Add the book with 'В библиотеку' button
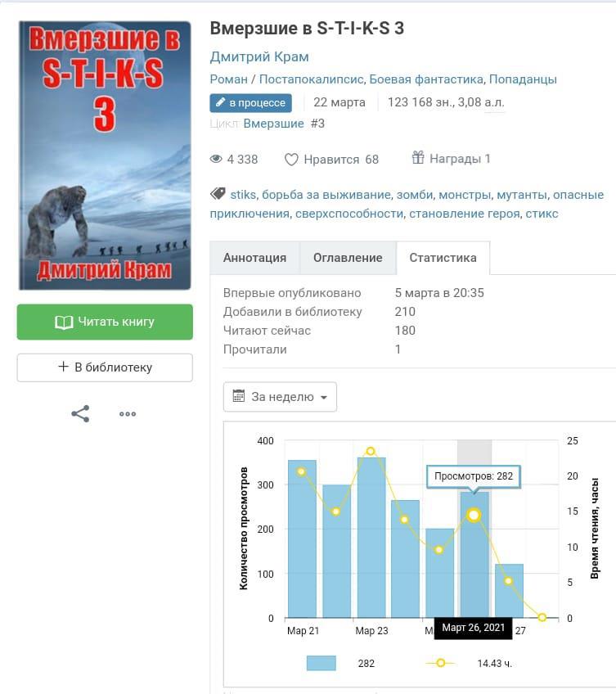The image size is (616, 694). pyautogui.click(x=105, y=367)
